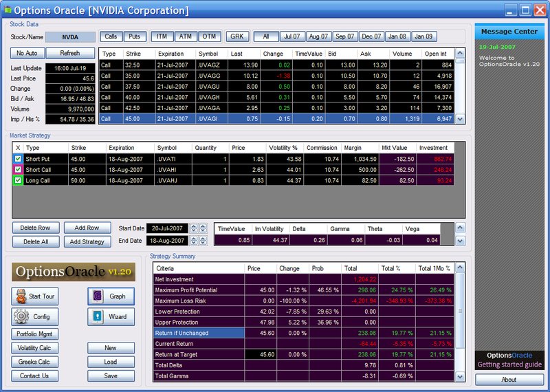Viewport: 550px width, 392px height.
Task: Toggle the ITM filter
Action: coord(162,36)
